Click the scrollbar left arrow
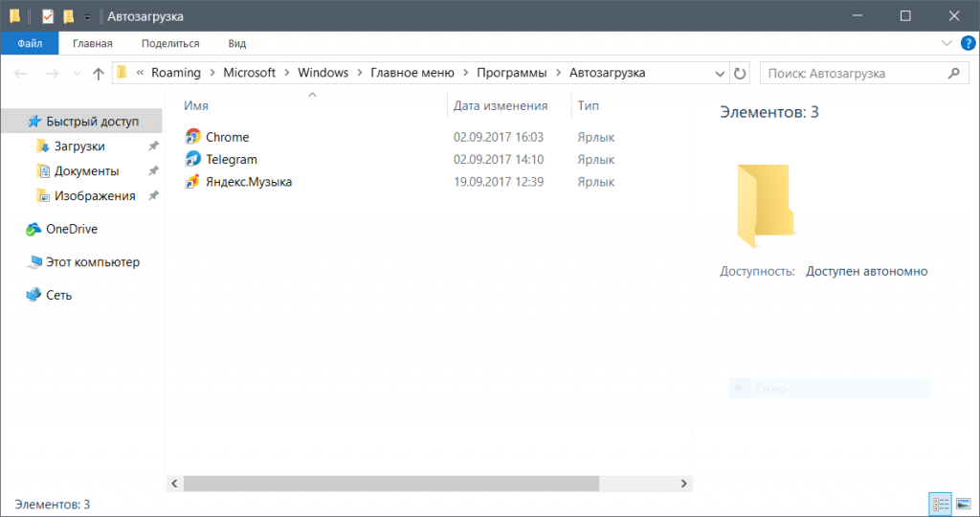This screenshot has width=980, height=517. [x=174, y=483]
